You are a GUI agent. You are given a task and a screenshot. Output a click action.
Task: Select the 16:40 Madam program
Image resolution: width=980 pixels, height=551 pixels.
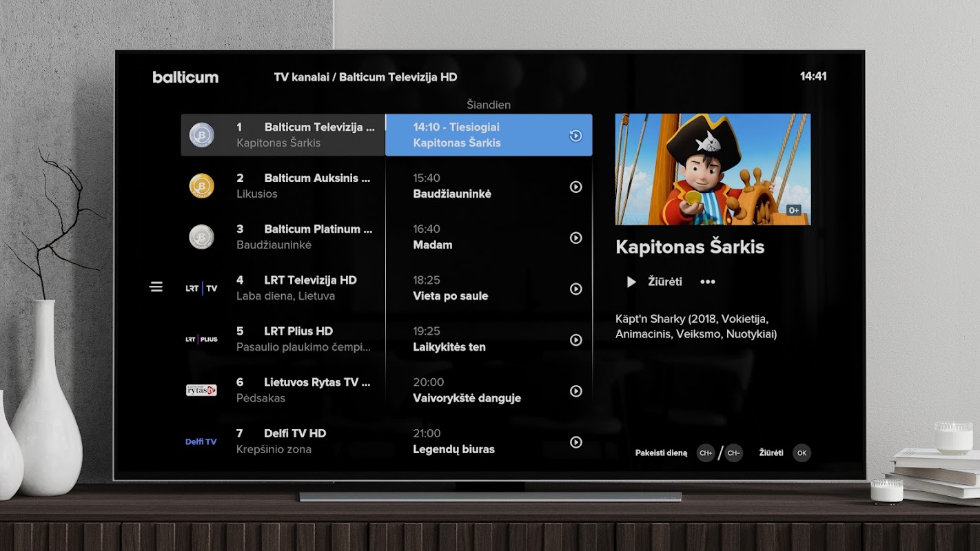click(489, 237)
